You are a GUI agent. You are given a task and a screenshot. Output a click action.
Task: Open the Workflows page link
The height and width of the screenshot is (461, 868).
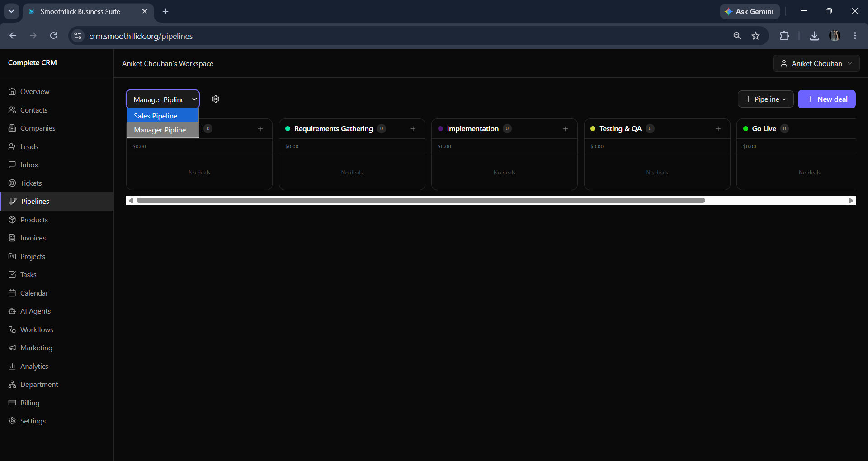tap(57, 329)
